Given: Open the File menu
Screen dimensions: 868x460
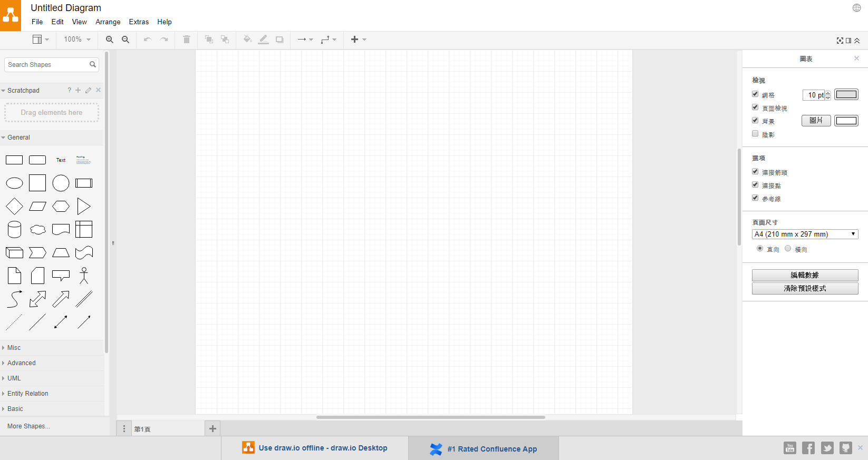Looking at the screenshot, I should pyautogui.click(x=37, y=22).
